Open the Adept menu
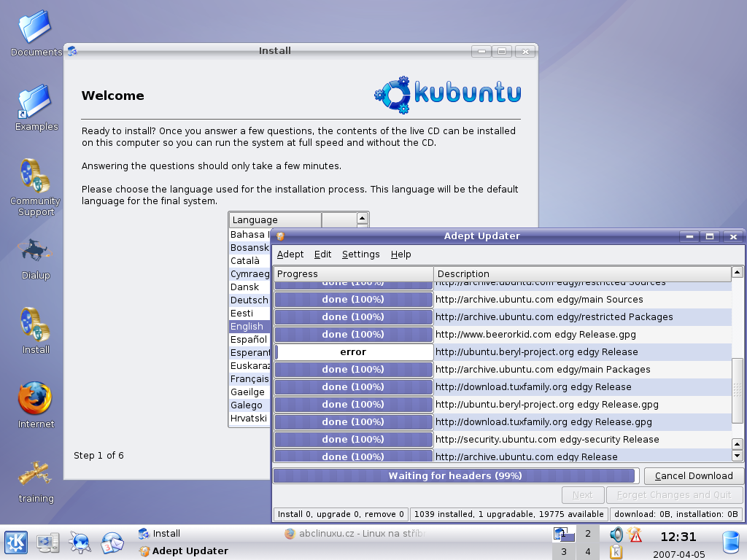Image resolution: width=747 pixels, height=560 pixels. 290,254
